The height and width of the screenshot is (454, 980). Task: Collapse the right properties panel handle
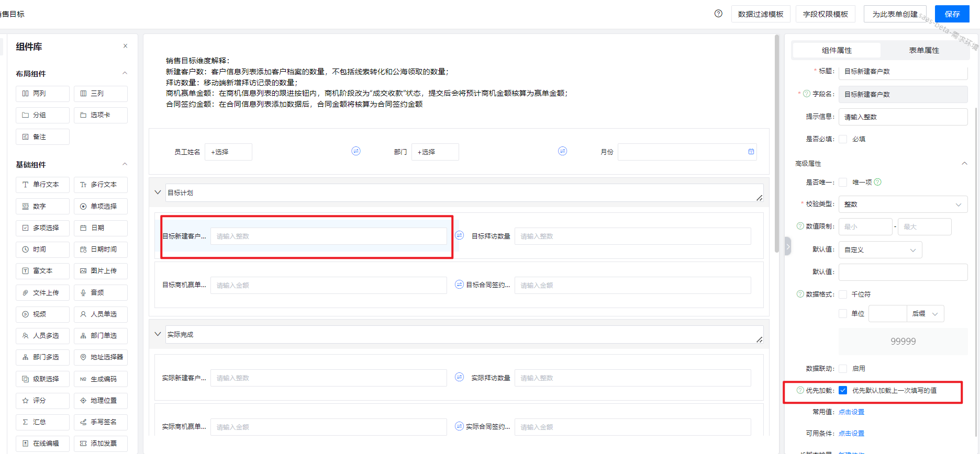tap(788, 246)
